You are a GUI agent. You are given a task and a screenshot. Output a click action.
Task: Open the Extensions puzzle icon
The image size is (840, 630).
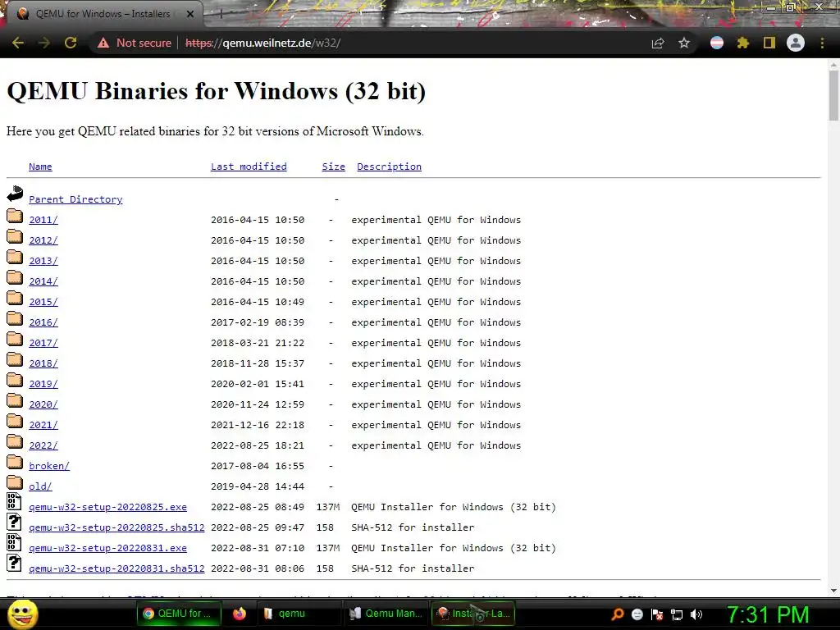point(742,43)
